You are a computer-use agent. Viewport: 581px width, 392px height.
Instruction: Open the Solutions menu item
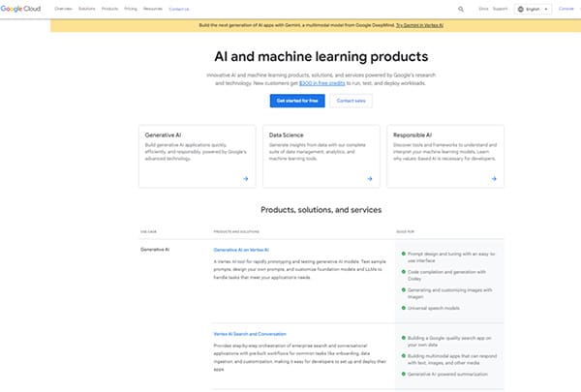tap(87, 9)
